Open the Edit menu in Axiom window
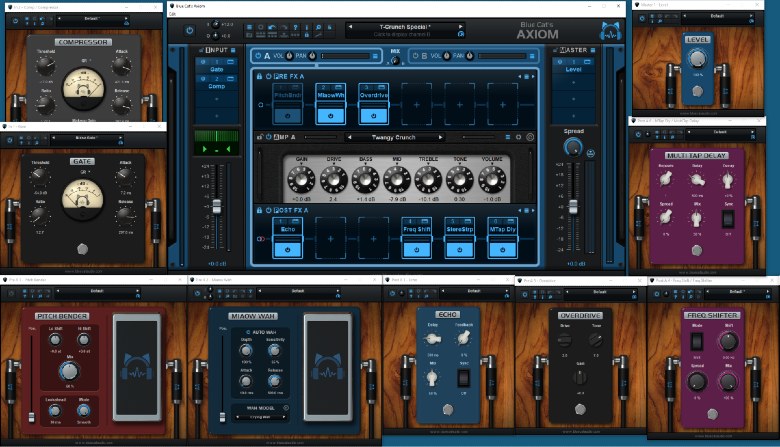 click(x=173, y=13)
